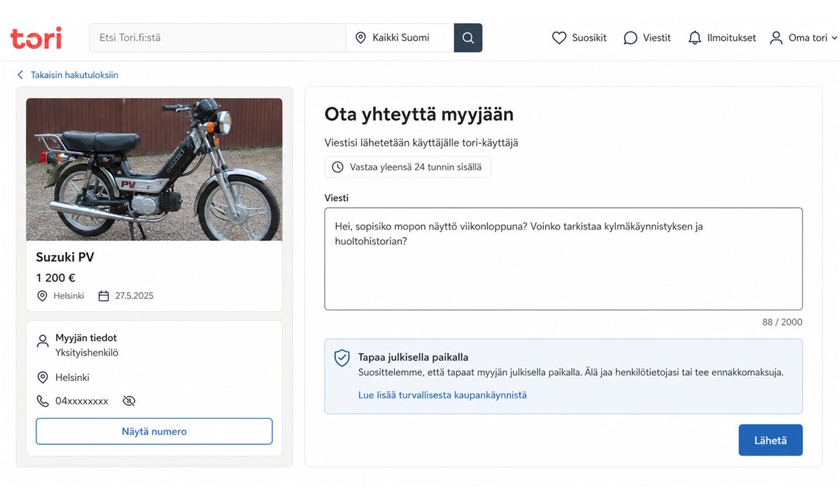Viewport: 840px width, 504px height.
Task: Click the calendar icon beside 27.5.2025
Action: [x=104, y=296]
